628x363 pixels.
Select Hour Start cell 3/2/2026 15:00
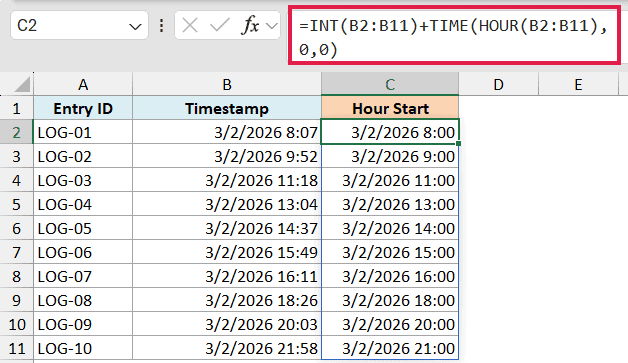[x=390, y=252]
